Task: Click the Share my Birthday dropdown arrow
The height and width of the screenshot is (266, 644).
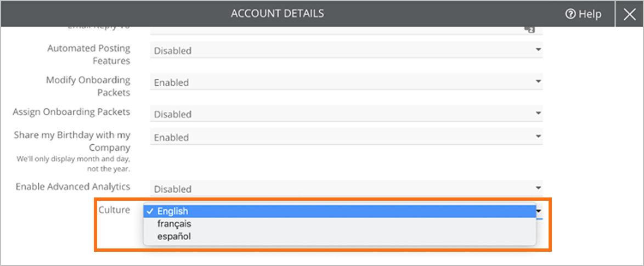Action: [x=538, y=136]
